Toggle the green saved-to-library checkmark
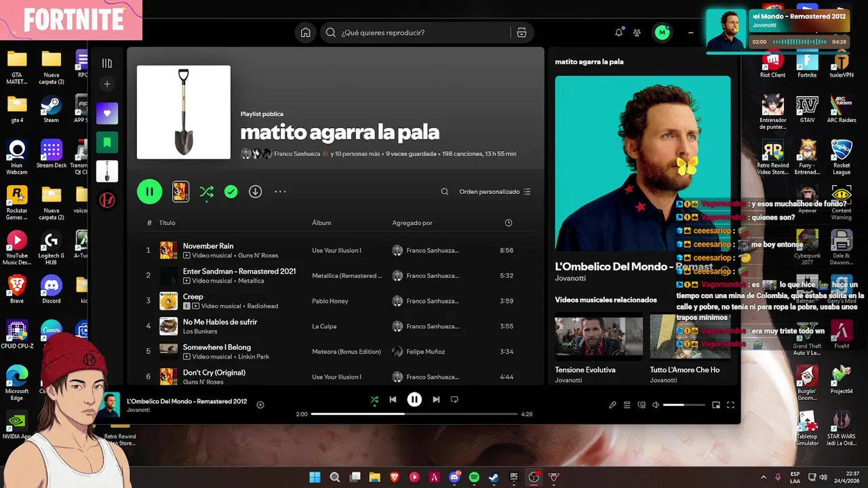This screenshot has height=488, width=868. pos(231,192)
